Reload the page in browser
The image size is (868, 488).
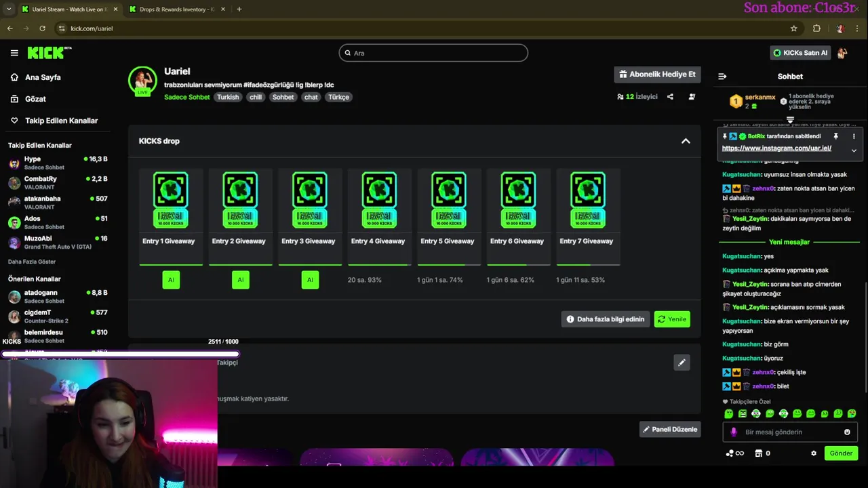[42, 28]
